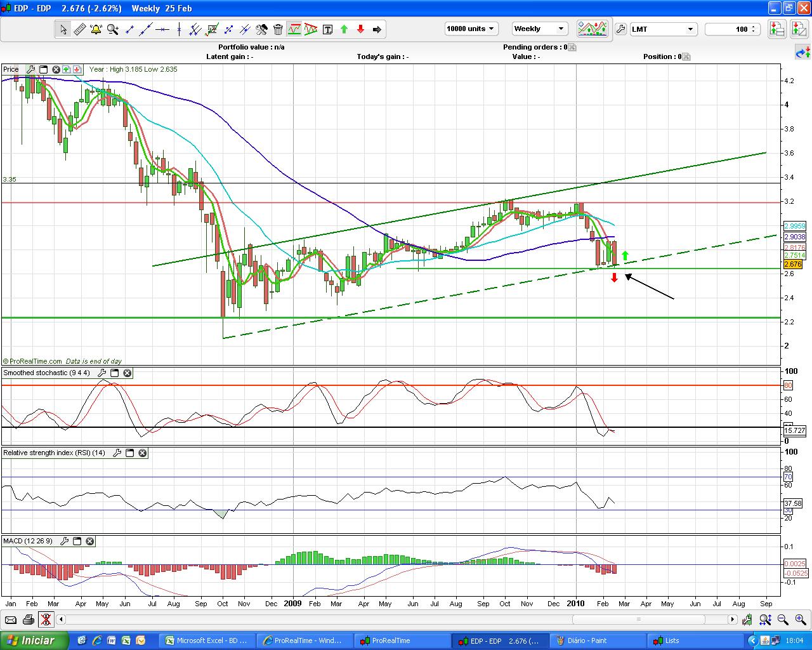This screenshot has height=650, width=812.
Task: Select the ruler measurement tool
Action: pyautogui.click(x=80, y=29)
